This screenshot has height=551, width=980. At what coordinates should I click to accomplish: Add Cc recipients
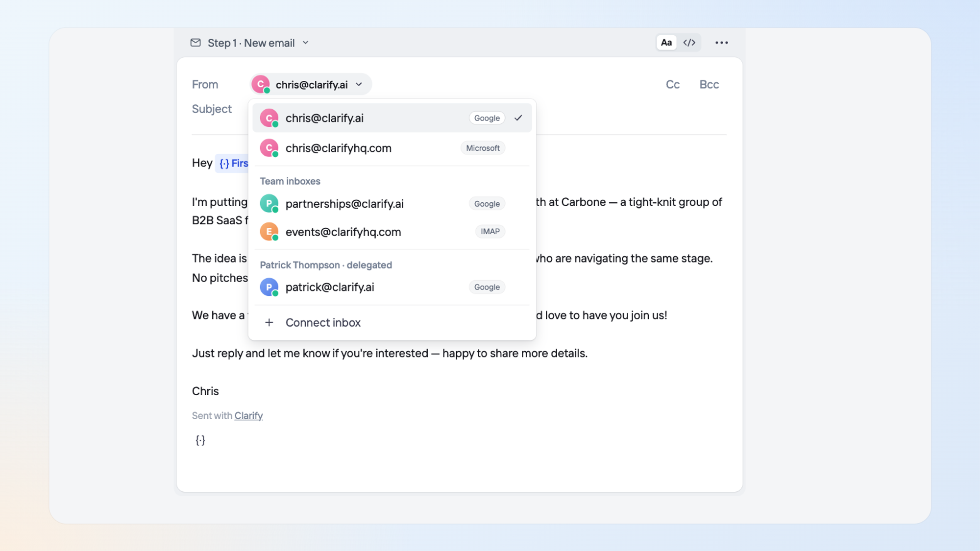pos(672,84)
